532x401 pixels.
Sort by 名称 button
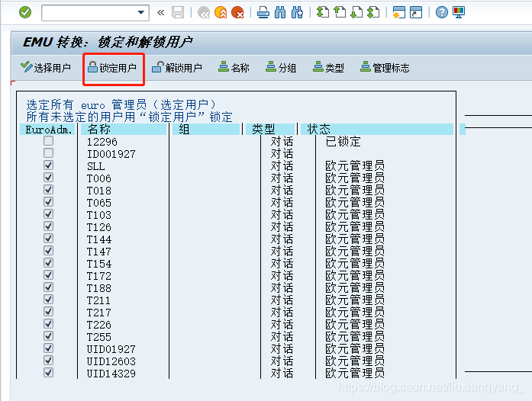coord(234,67)
